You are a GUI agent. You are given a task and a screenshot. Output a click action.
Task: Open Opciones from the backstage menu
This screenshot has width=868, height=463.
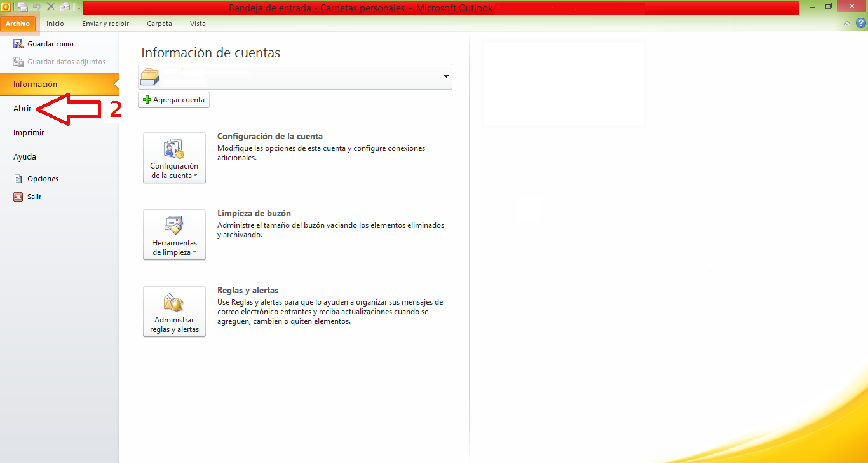point(43,179)
